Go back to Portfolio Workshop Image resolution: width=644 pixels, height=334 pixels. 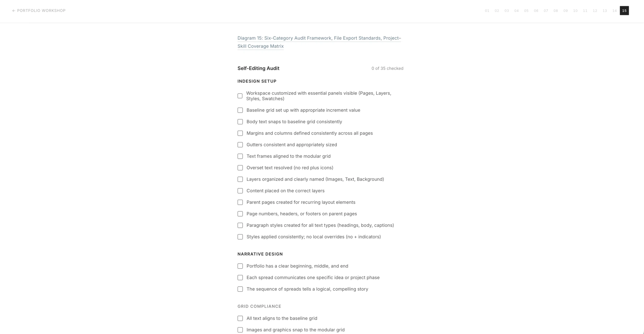(x=39, y=11)
